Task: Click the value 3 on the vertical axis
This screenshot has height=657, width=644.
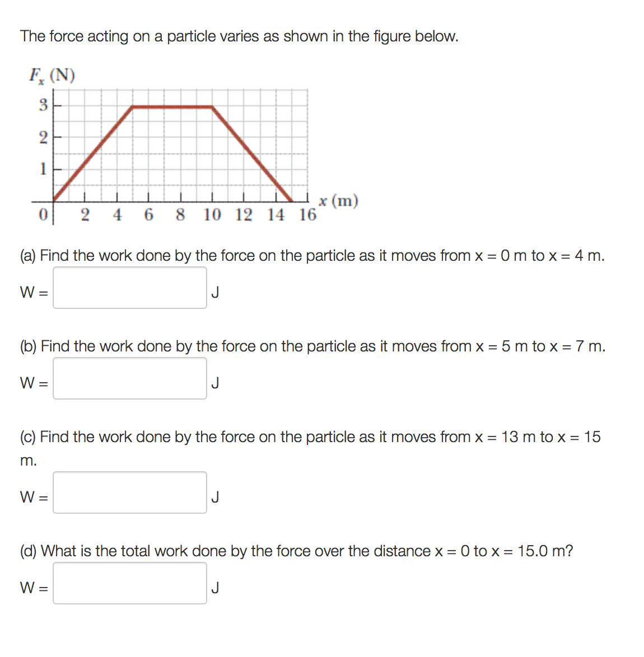Action: pos(42,104)
